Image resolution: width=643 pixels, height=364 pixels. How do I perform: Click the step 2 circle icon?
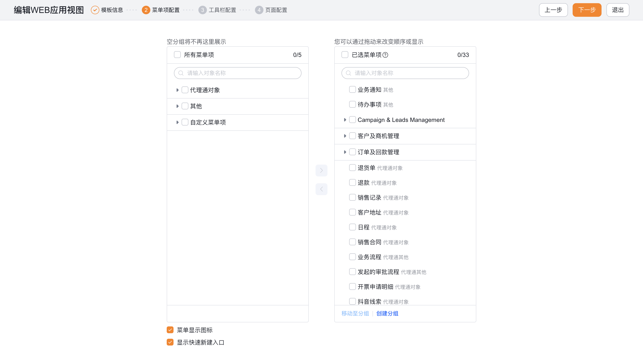pyautogui.click(x=146, y=10)
